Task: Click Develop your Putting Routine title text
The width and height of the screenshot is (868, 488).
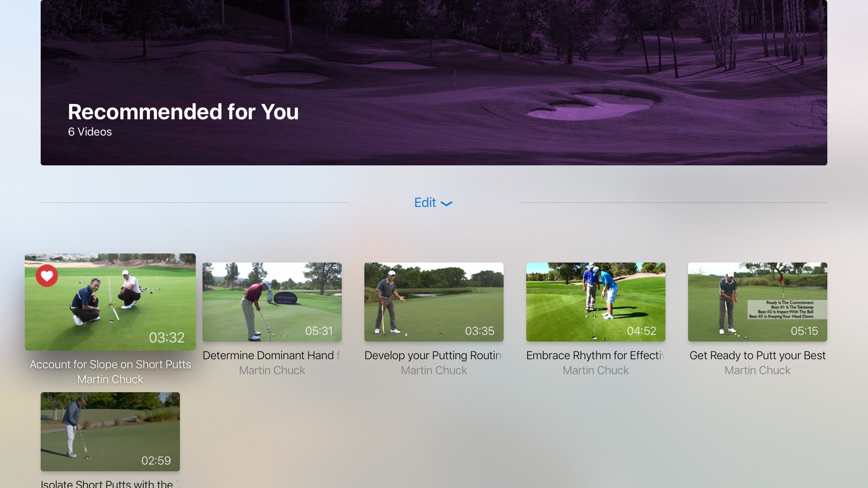Action: 433,356
